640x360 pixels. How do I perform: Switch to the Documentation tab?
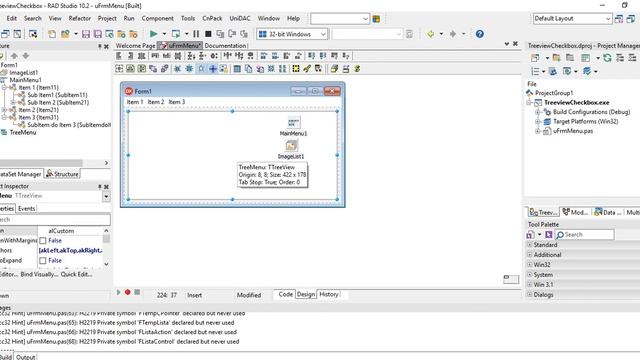pos(225,46)
